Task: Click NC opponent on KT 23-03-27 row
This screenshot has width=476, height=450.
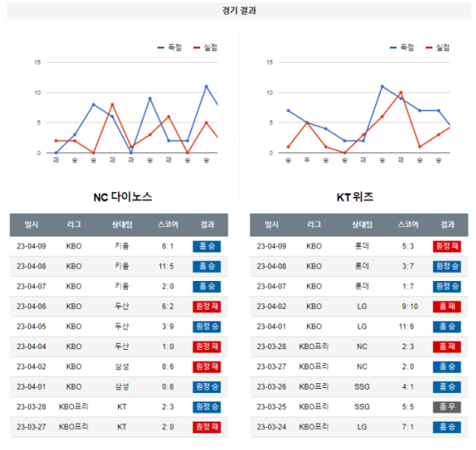Action: tap(362, 367)
